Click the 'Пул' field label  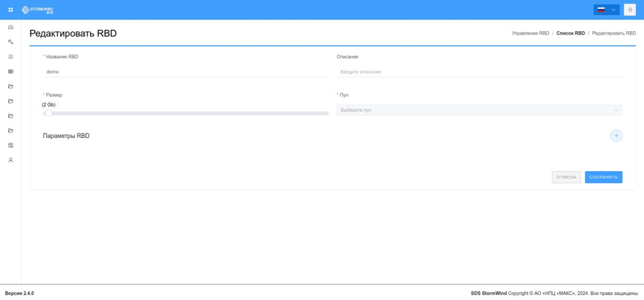tap(344, 94)
